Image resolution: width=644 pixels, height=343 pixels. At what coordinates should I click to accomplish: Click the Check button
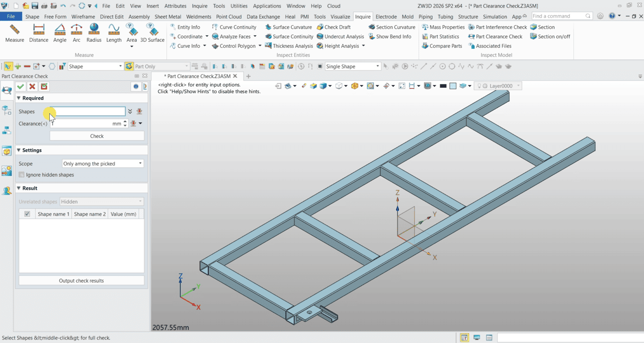tap(97, 136)
